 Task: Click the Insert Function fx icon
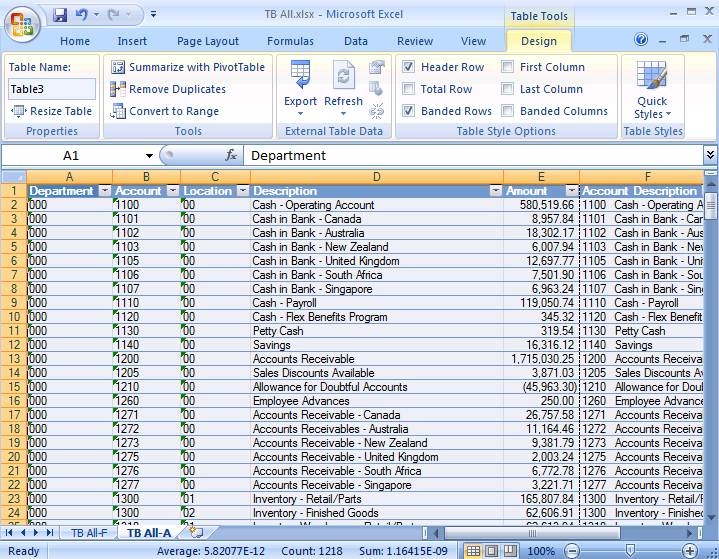pyautogui.click(x=231, y=155)
